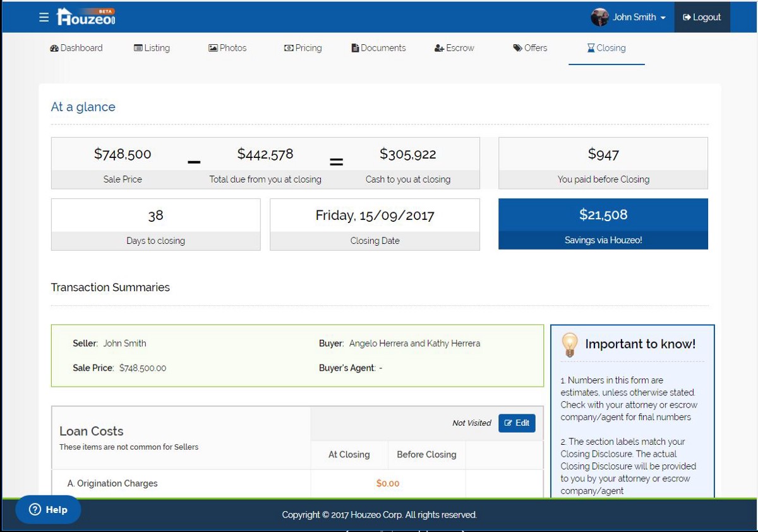
Task: Click the Days to closing tile
Action: pos(155,224)
